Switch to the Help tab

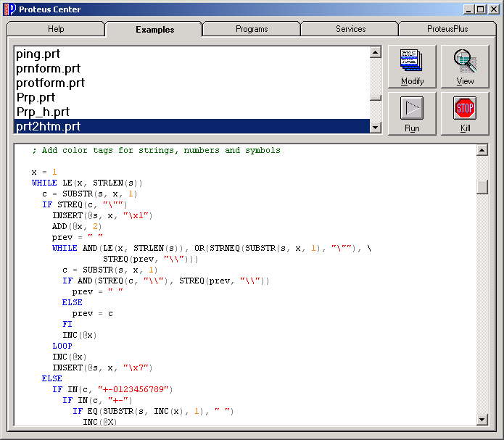pyautogui.click(x=56, y=29)
